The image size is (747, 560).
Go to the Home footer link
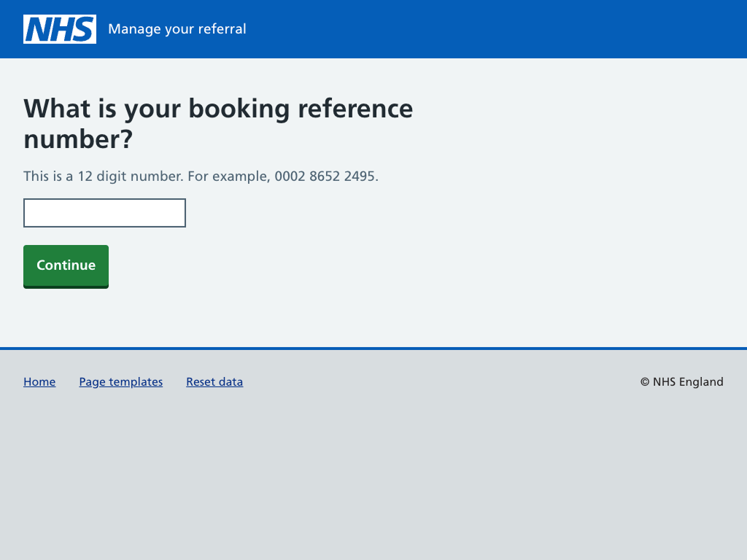pos(39,382)
